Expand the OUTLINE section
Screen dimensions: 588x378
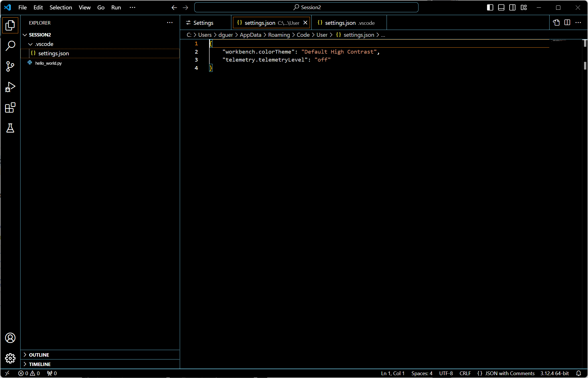pyautogui.click(x=39, y=355)
